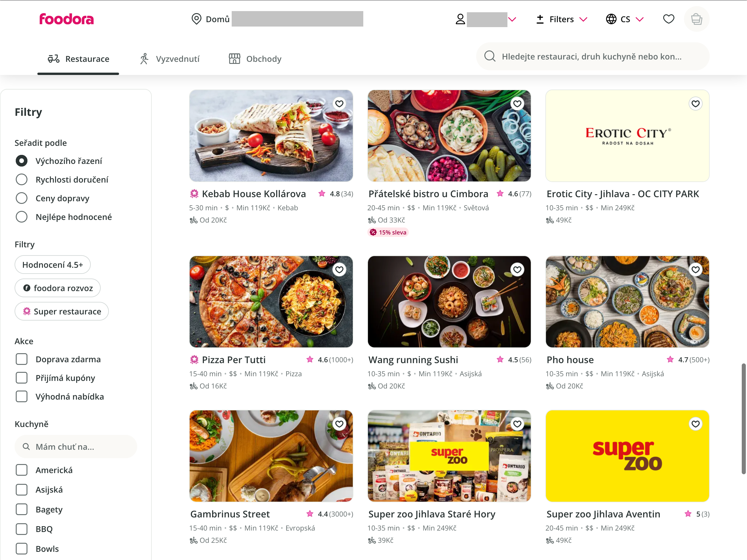The width and height of the screenshot is (747, 560).
Task: Click the foodora logo
Action: pyautogui.click(x=66, y=19)
